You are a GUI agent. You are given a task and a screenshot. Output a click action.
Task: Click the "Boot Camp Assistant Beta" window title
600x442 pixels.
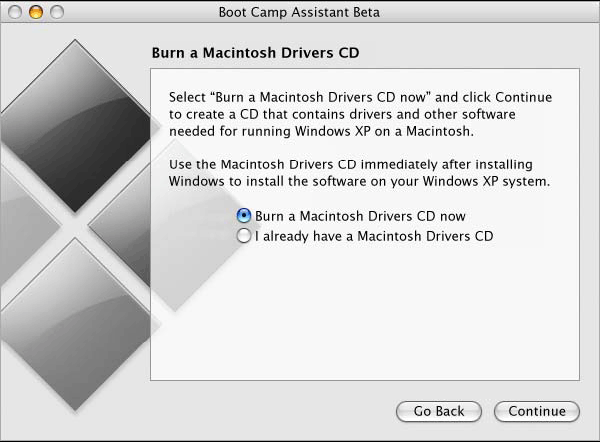299,12
